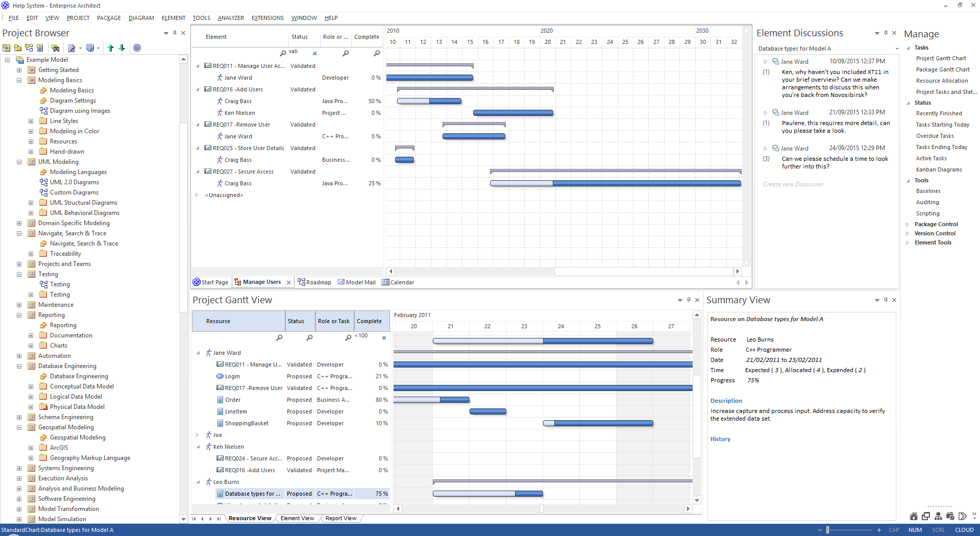Toggle auto-hide pin on the Summary View panel
Screen dimensions: 980x536
(x=885, y=300)
